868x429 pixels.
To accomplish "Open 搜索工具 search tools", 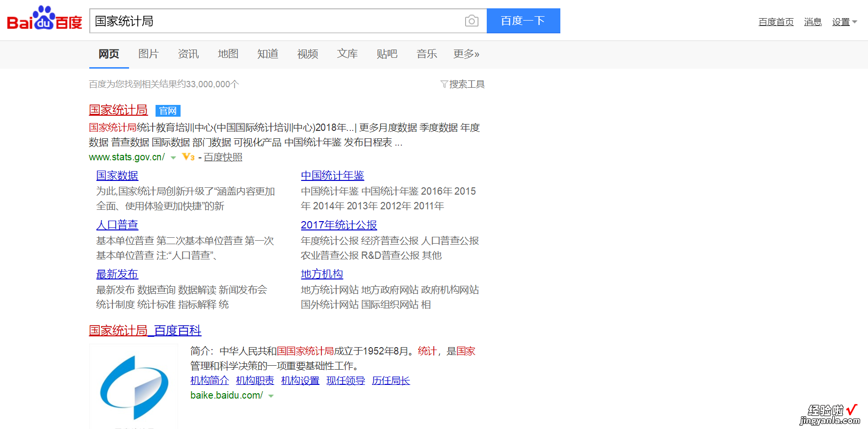I will [467, 84].
